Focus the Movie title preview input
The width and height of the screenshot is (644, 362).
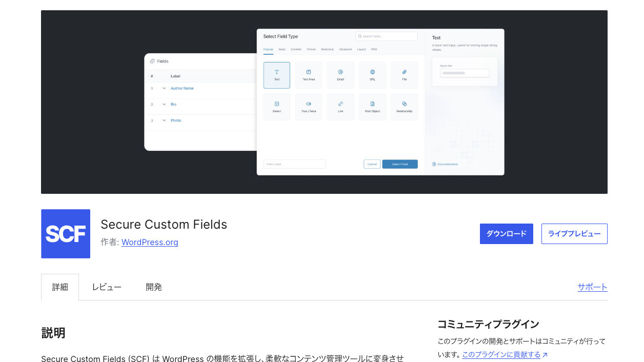point(465,73)
